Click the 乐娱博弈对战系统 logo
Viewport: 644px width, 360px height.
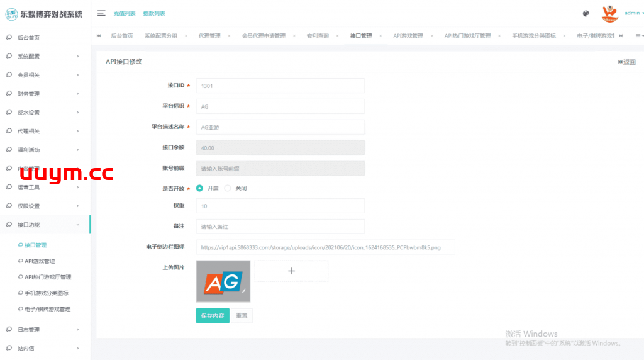pyautogui.click(x=45, y=14)
